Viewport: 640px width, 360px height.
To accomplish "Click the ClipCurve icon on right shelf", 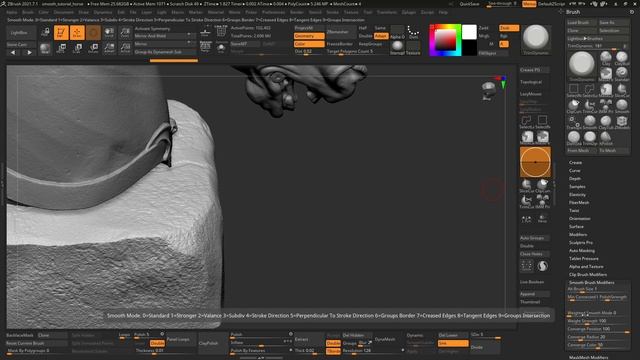I will (x=542, y=186).
